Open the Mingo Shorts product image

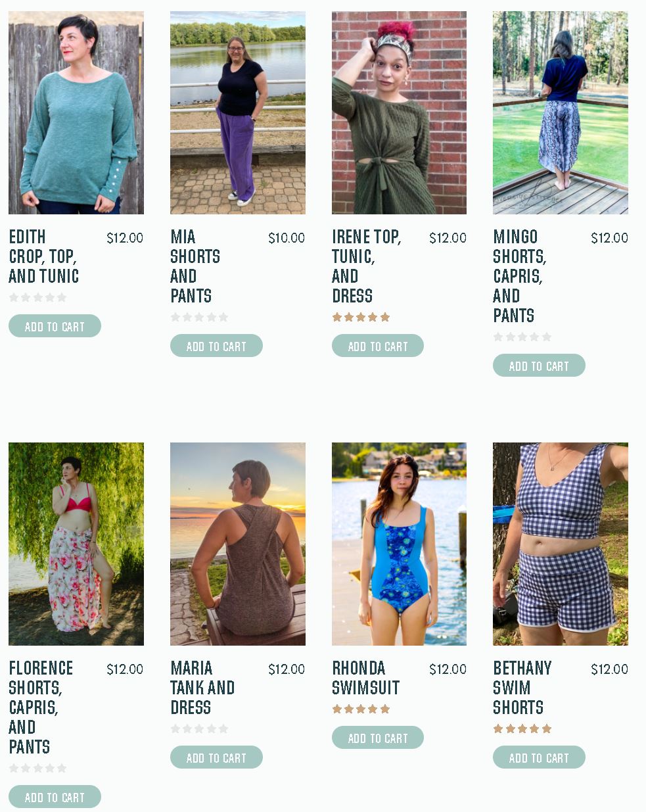(561, 112)
